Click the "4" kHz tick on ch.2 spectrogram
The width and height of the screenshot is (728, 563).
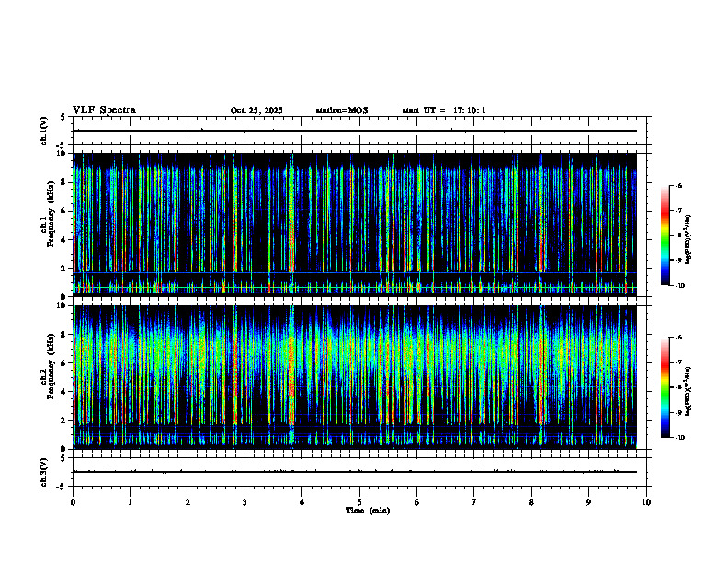(x=64, y=392)
